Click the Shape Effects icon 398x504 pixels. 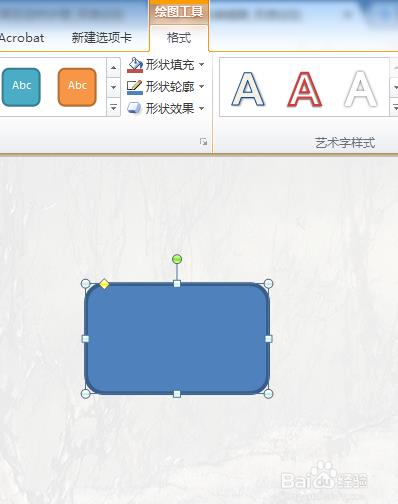134,108
